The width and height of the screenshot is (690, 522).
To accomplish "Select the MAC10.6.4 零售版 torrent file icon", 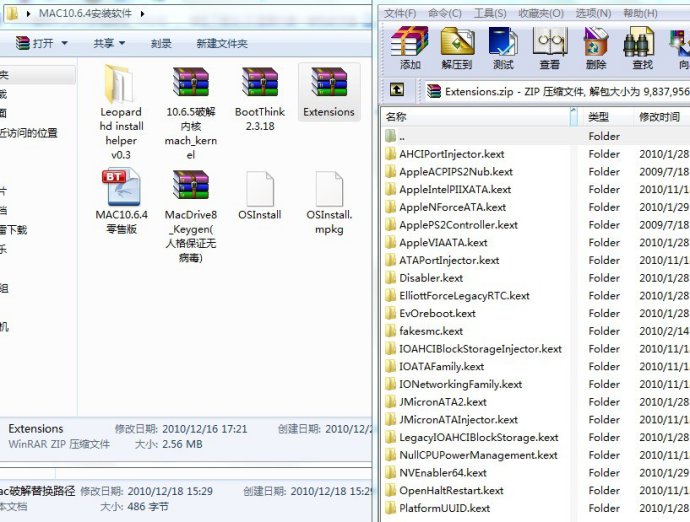I will tap(121, 188).
